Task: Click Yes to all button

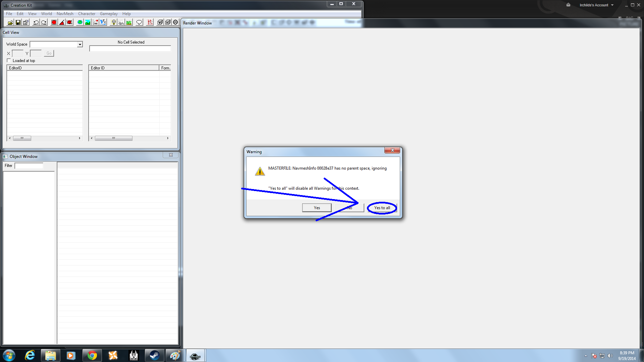Action: 382,208
